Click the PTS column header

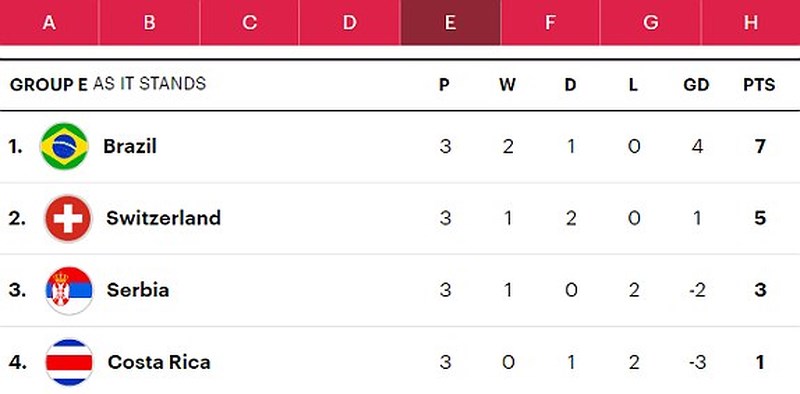(759, 85)
